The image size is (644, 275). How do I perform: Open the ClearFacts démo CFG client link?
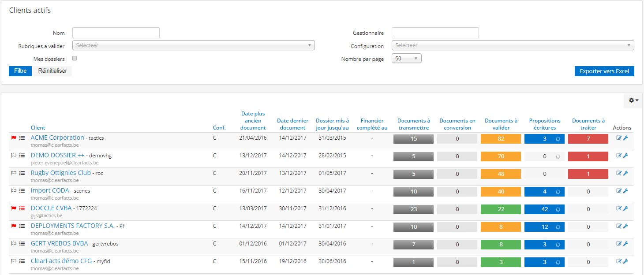coord(61,261)
